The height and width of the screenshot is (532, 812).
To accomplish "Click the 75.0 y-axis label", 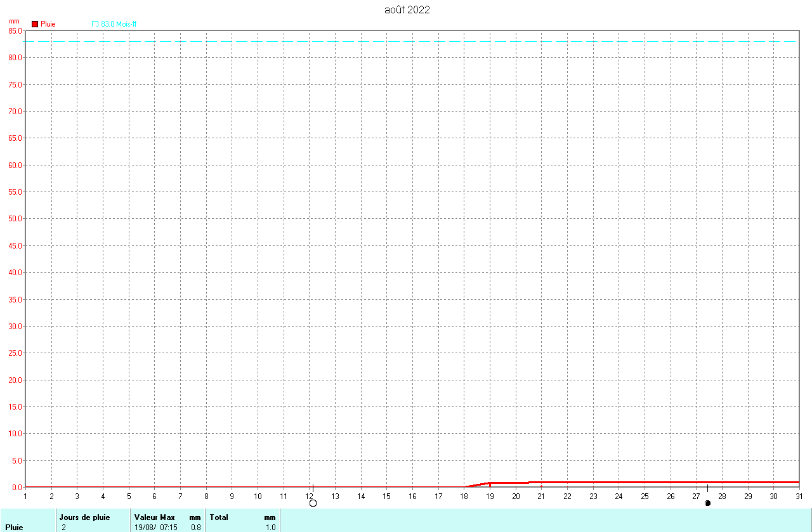I will click(15, 84).
